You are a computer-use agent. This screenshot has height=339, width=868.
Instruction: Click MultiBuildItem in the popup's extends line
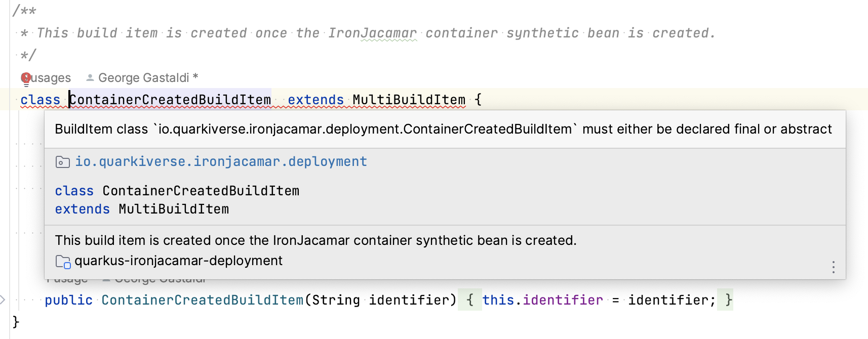[174, 209]
